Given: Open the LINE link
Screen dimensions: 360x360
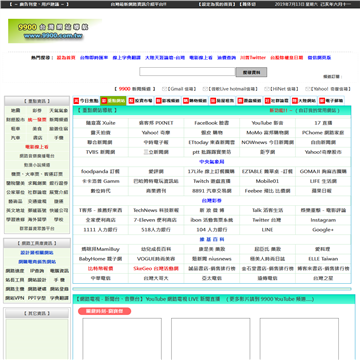Looking at the screenshot, I should tap(268, 230).
